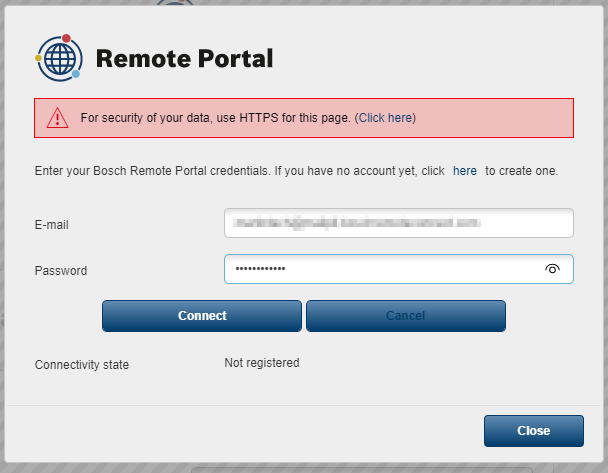Click the 'Connectivity state' label
The height and width of the screenshot is (473, 608).
click(82, 365)
